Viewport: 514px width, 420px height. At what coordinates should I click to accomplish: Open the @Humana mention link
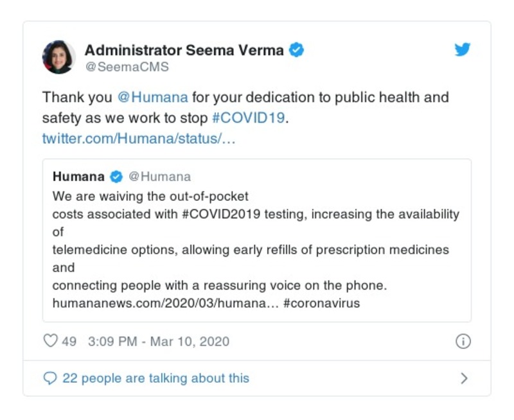153,98
